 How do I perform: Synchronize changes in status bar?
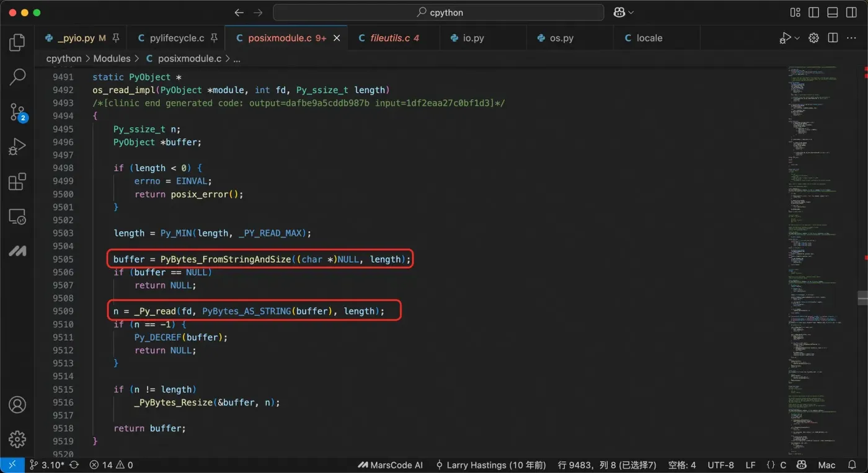74,465
